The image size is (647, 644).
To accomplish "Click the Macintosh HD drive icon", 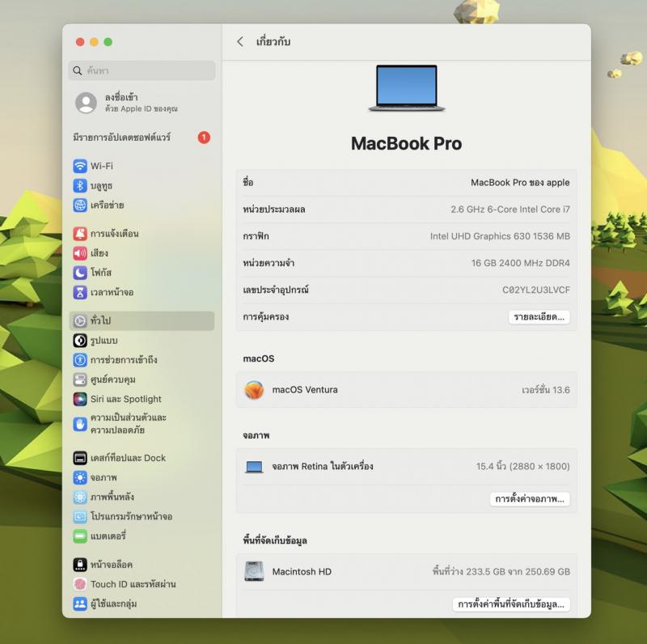I will pyautogui.click(x=254, y=571).
